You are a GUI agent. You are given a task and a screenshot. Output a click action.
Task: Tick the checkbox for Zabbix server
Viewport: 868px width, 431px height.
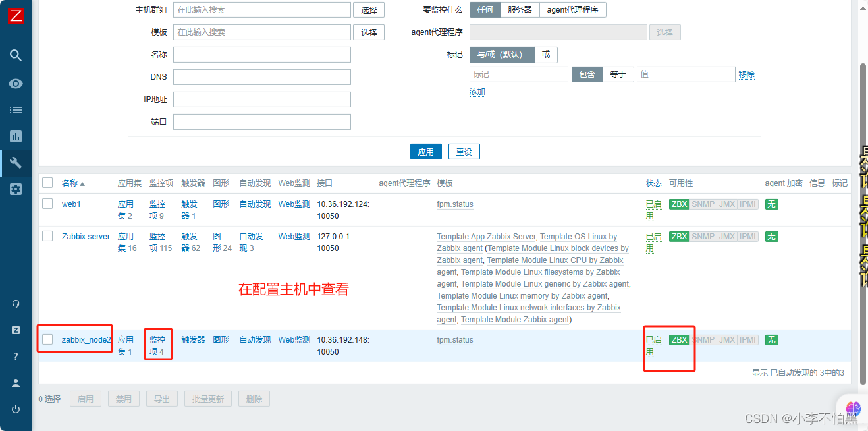pos(47,236)
